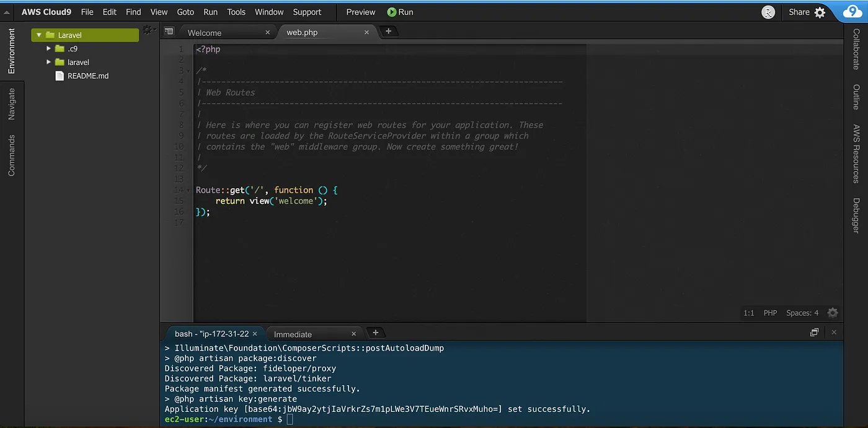The width and height of the screenshot is (868, 428).
Task: Open the File menu
Action: (x=87, y=12)
